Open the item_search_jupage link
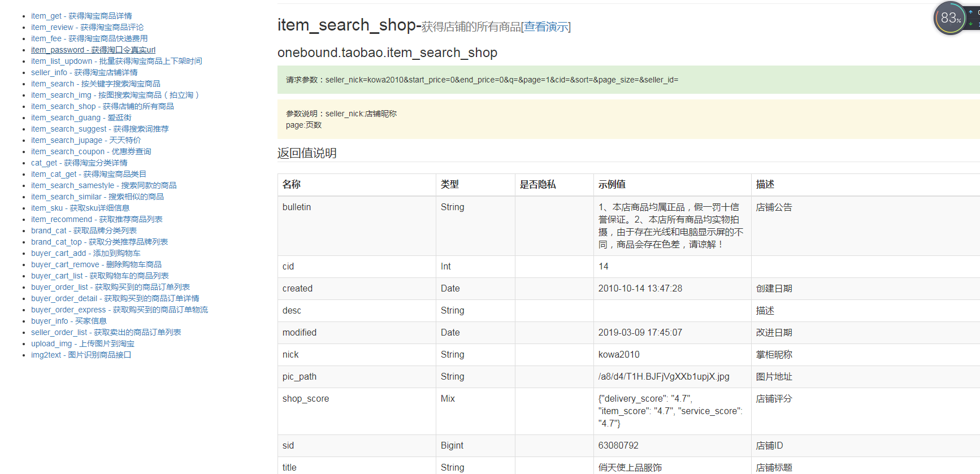 tap(86, 140)
